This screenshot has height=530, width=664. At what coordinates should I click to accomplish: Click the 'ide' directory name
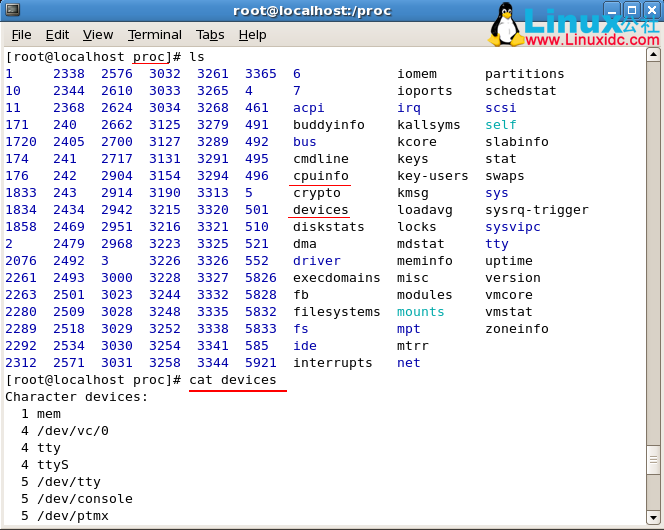tap(304, 346)
